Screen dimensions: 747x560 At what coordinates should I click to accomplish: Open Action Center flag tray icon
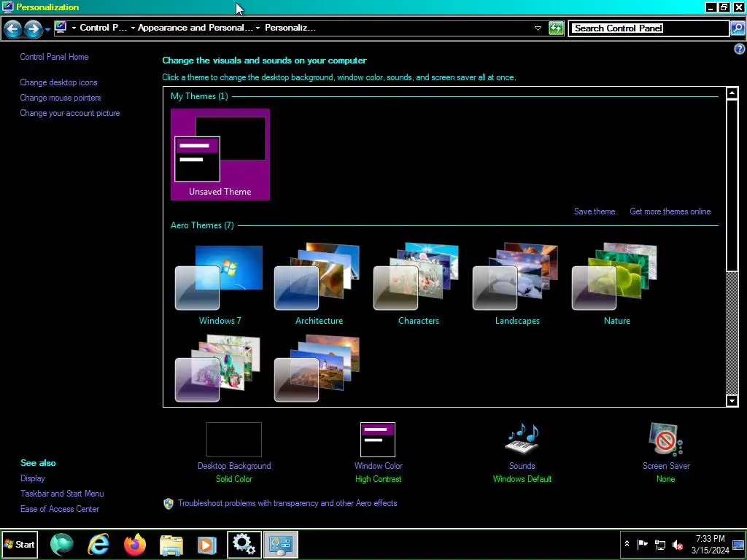tap(642, 544)
